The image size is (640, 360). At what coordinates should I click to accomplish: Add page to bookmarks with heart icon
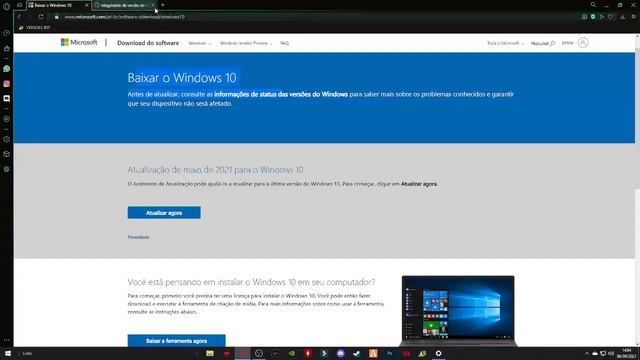tap(611, 17)
